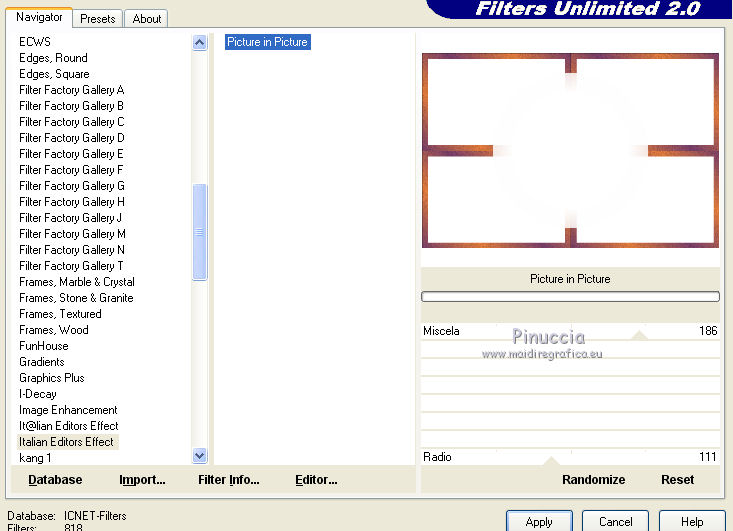Select Filter Factory Gallery C
Screen dimensions: 733x531
(x=72, y=122)
